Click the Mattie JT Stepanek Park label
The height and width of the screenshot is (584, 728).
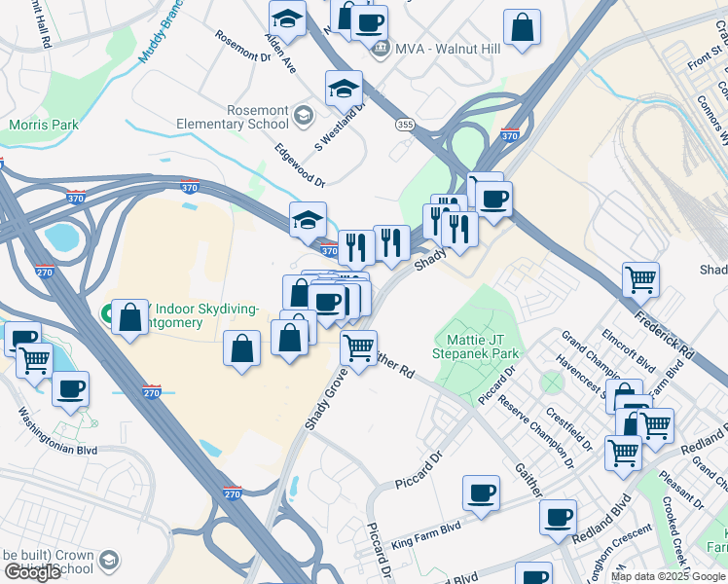pos(475,347)
